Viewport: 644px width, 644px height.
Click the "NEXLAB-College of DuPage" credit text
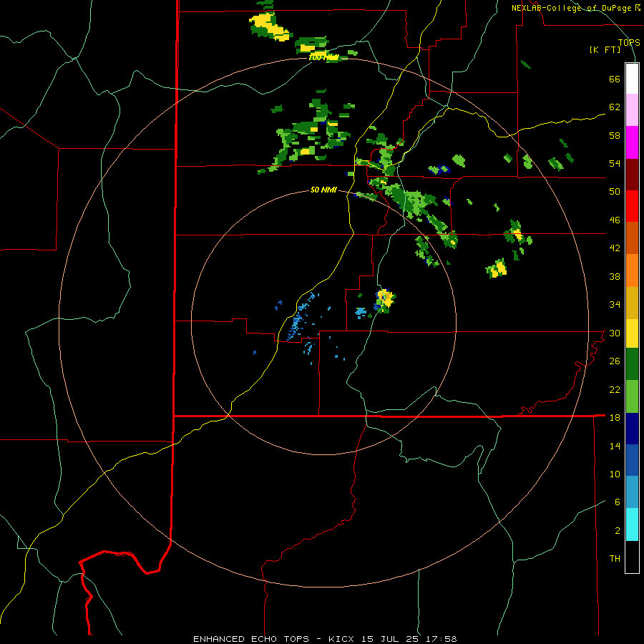[571, 8]
